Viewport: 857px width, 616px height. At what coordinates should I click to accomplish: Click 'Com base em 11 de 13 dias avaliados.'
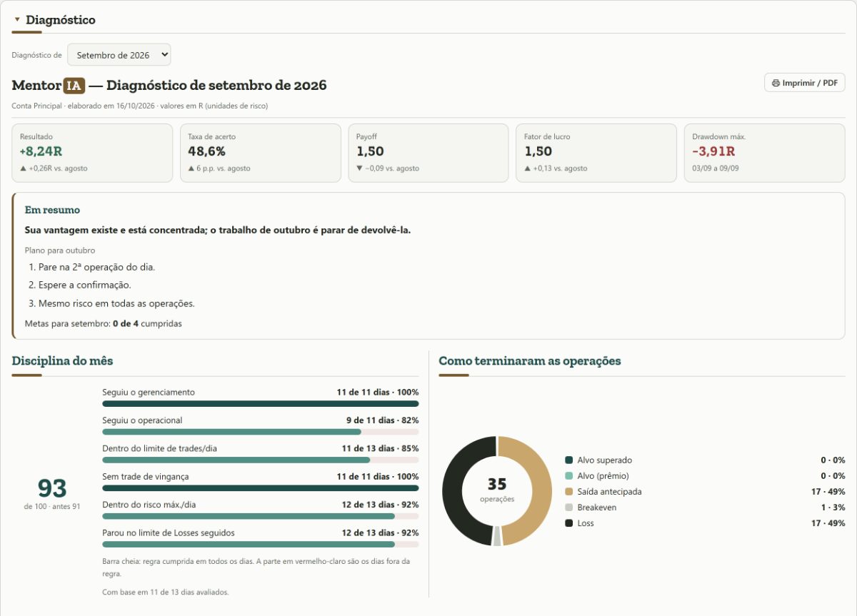(x=166, y=592)
